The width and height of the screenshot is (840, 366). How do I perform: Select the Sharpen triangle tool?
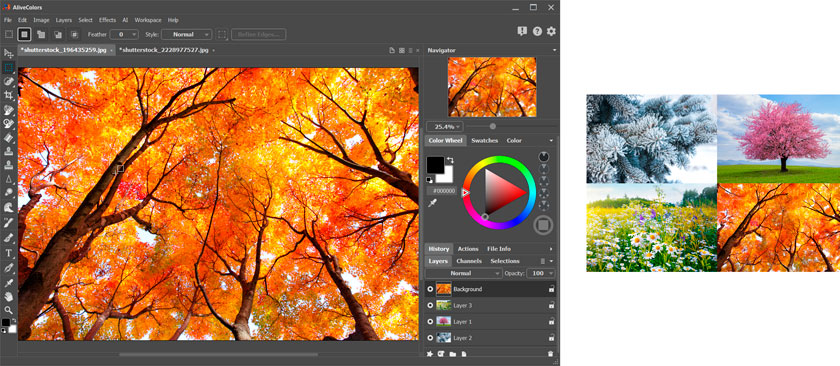(9, 180)
